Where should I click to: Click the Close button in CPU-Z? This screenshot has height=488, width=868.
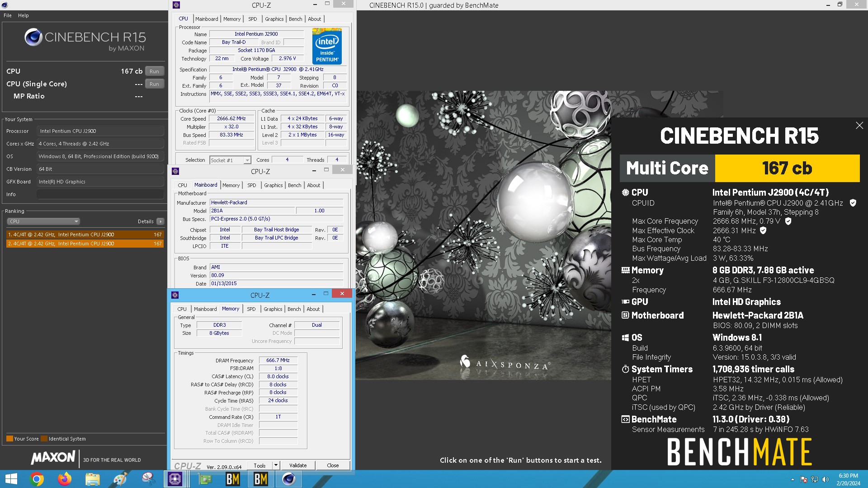[x=333, y=465]
